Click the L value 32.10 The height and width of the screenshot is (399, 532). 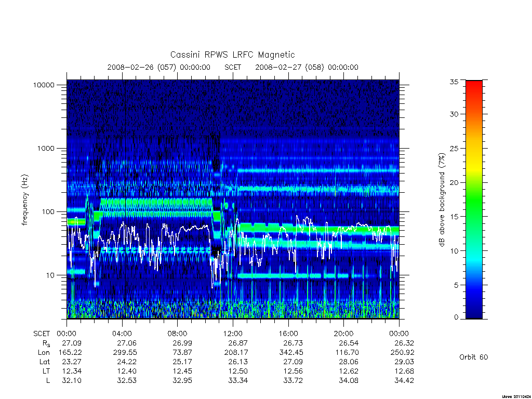[x=72, y=380]
